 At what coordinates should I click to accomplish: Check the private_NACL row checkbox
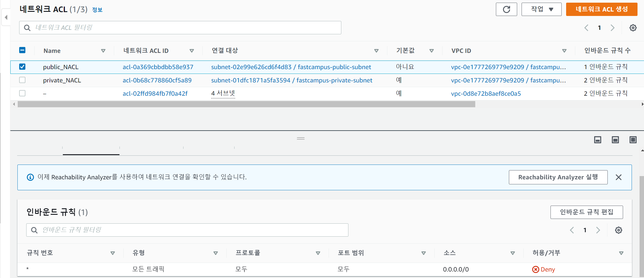[x=22, y=80]
